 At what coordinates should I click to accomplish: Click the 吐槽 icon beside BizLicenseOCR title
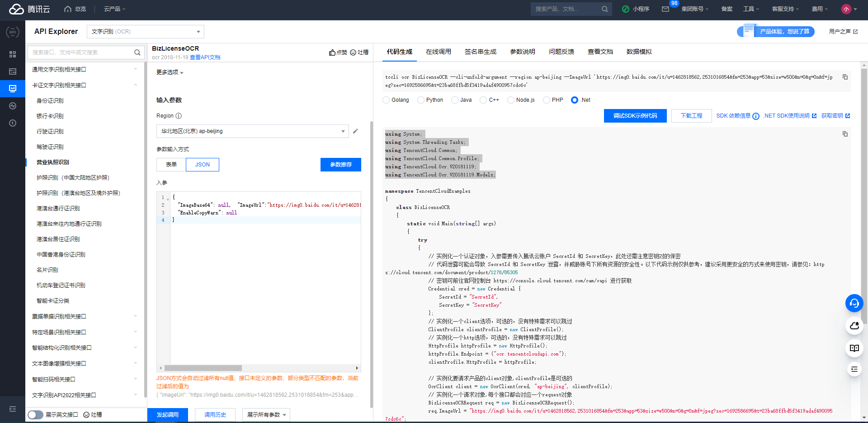(353, 52)
